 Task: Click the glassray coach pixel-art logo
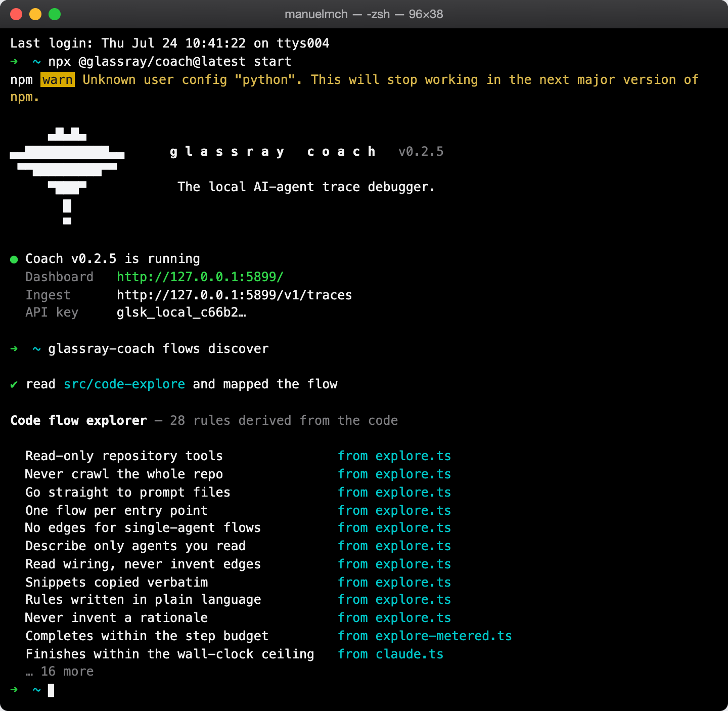(67, 175)
